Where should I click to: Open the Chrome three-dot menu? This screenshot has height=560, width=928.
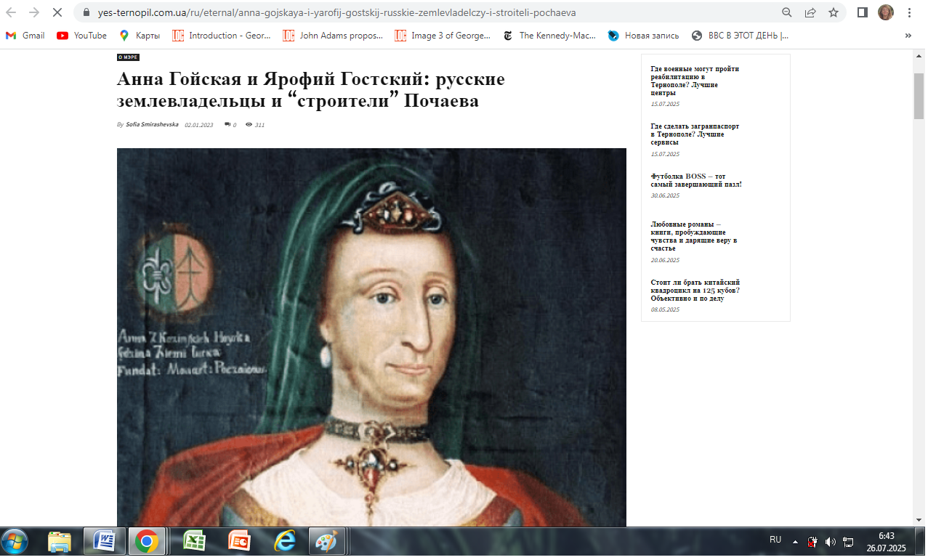909,12
